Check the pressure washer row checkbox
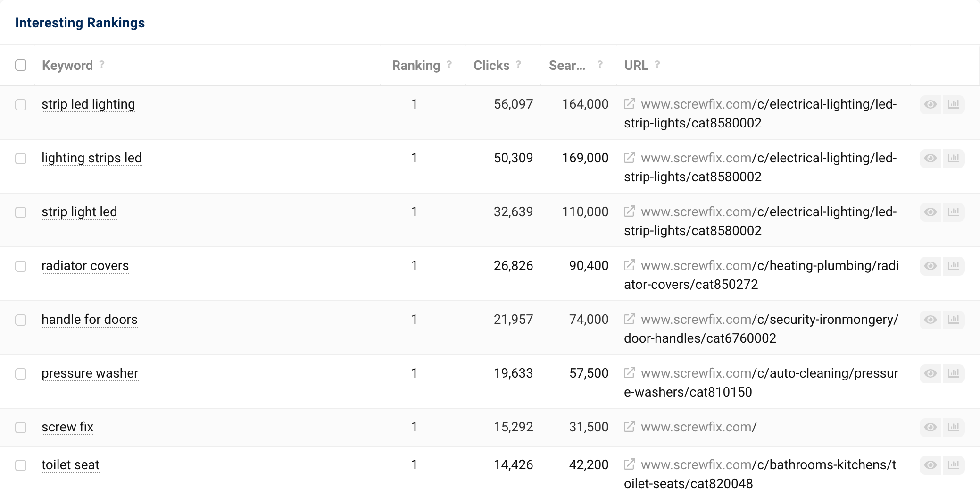The image size is (980, 498). coord(21,374)
